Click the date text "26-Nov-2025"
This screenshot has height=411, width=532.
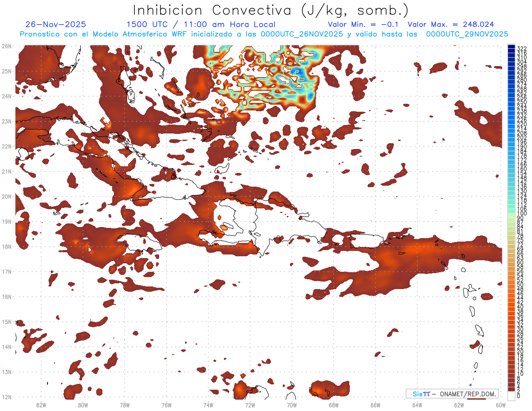56,24
